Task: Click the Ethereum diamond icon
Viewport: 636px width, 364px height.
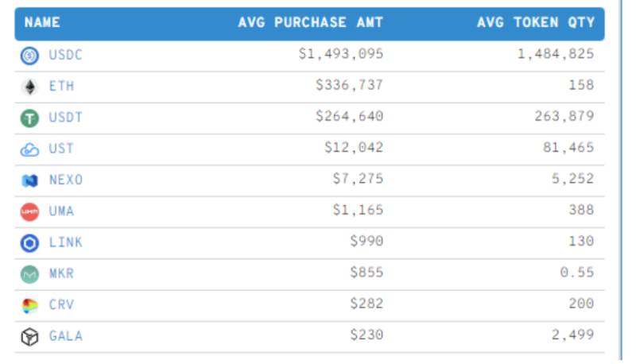Action: point(29,87)
